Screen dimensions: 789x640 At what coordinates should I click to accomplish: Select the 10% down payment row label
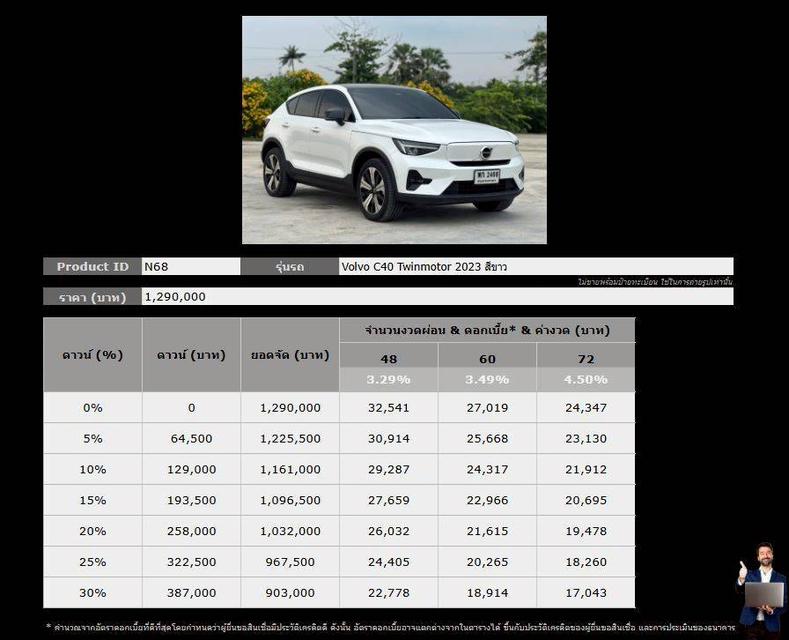coord(93,469)
